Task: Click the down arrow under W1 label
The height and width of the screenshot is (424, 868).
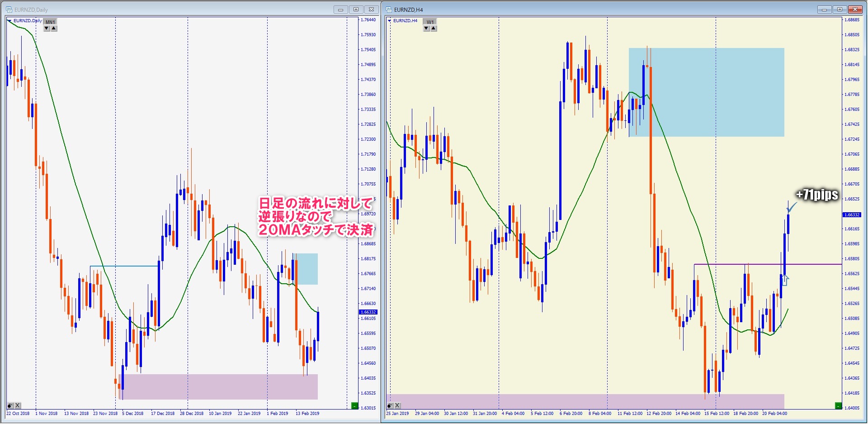Action: [426, 29]
